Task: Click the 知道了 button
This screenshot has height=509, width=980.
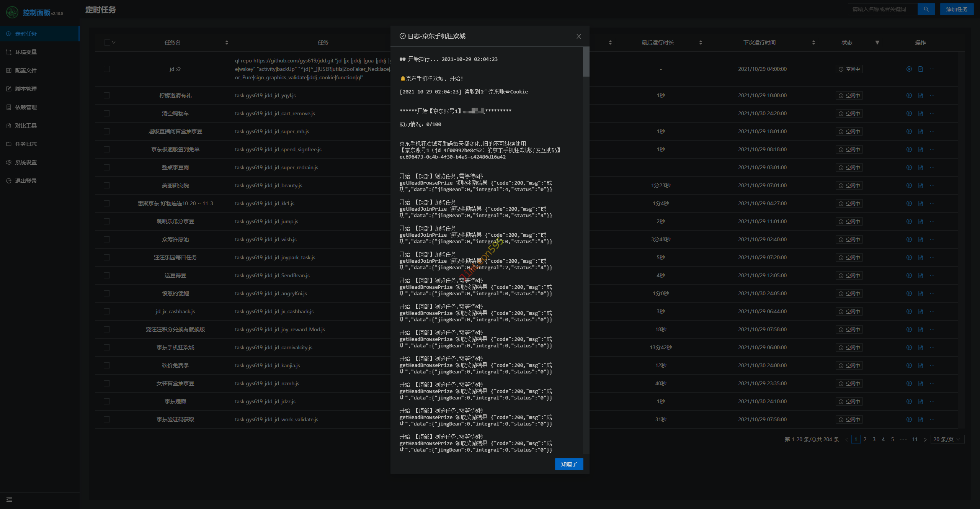Action: 568,464
